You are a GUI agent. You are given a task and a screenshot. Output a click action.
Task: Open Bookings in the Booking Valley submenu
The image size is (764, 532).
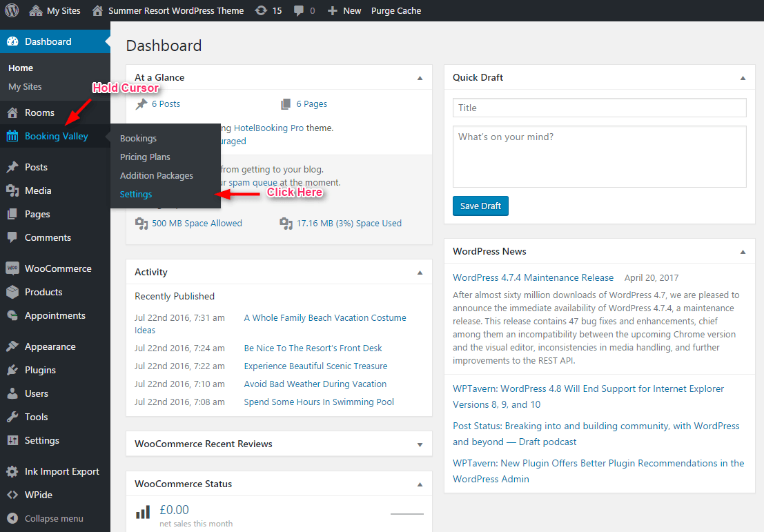click(139, 139)
